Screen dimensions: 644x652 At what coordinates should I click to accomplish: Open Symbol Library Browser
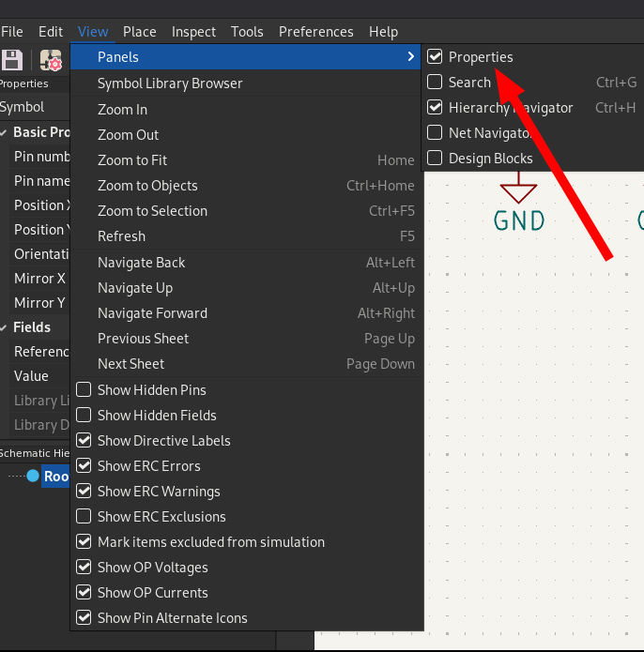[x=170, y=83]
